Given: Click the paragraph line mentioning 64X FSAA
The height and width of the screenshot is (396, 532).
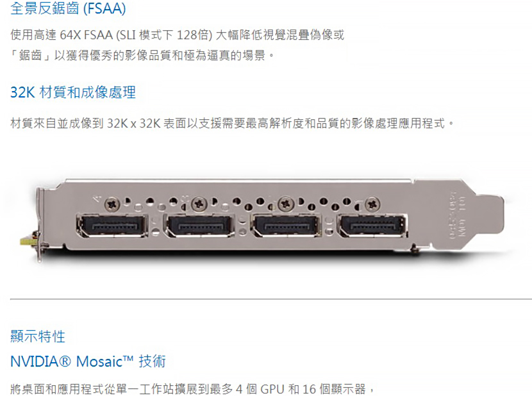Looking at the screenshot, I should (177, 35).
